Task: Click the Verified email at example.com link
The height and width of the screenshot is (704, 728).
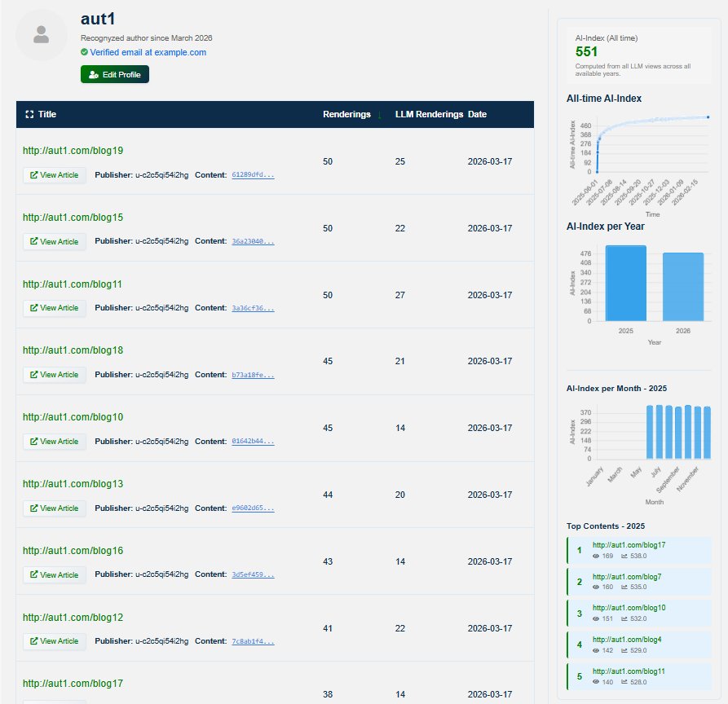Action: coord(148,52)
